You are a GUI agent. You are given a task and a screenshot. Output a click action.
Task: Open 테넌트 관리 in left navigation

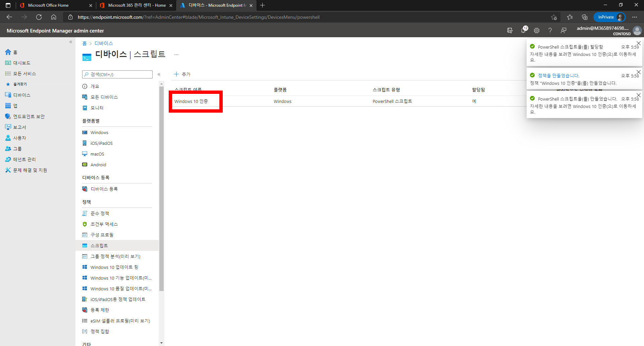[20, 160]
